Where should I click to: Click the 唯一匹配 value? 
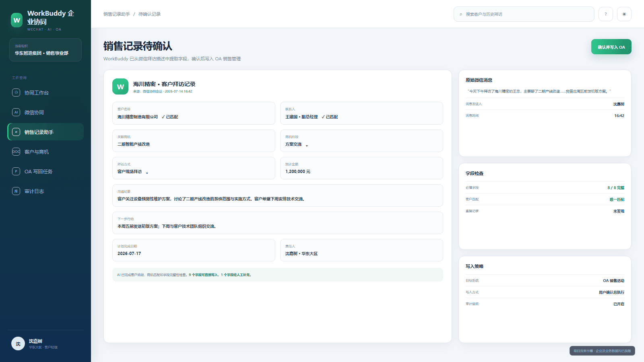click(617, 200)
